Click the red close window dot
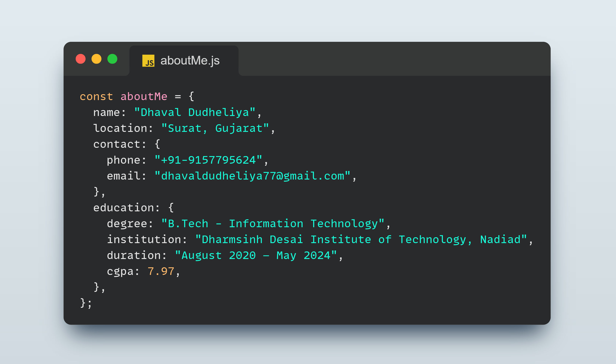The image size is (616, 364). [x=81, y=59]
